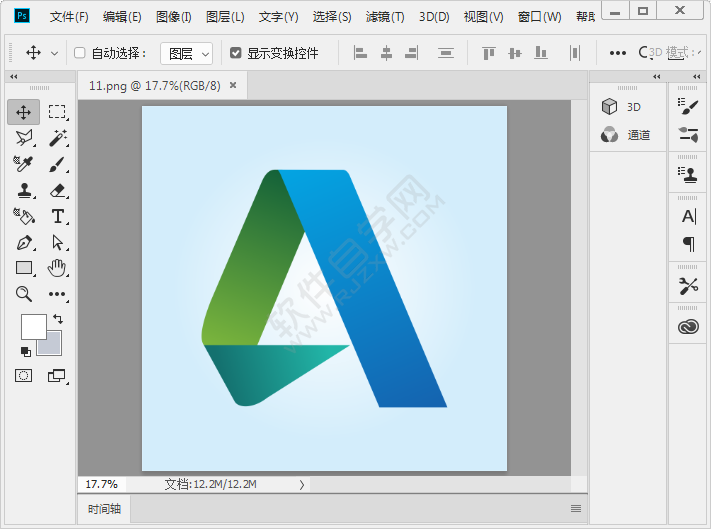Pick the white foreground color swatch
The width and height of the screenshot is (711, 529).
coord(34,326)
